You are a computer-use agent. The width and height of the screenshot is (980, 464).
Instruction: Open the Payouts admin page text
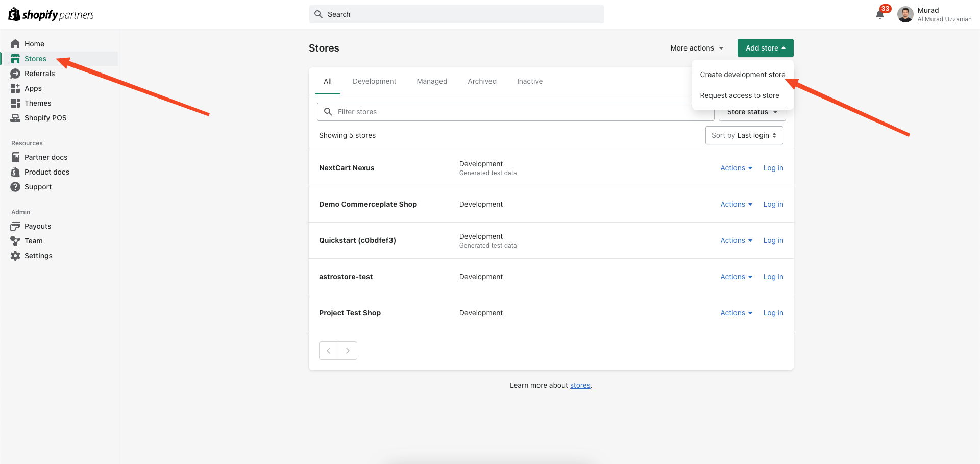[x=38, y=226]
